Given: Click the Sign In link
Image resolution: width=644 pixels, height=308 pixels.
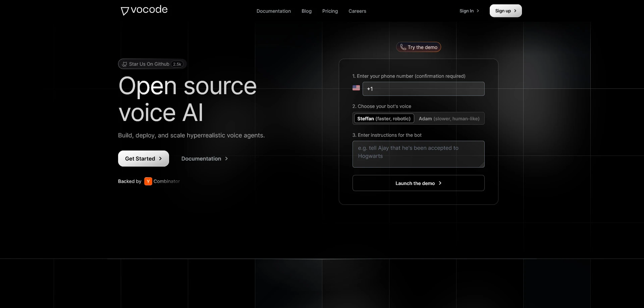Looking at the screenshot, I should coord(469,11).
